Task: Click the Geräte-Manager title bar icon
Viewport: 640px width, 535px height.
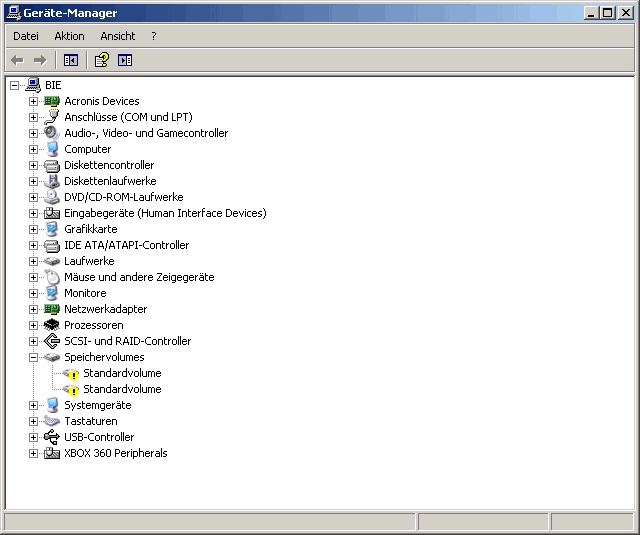Action: [14, 13]
